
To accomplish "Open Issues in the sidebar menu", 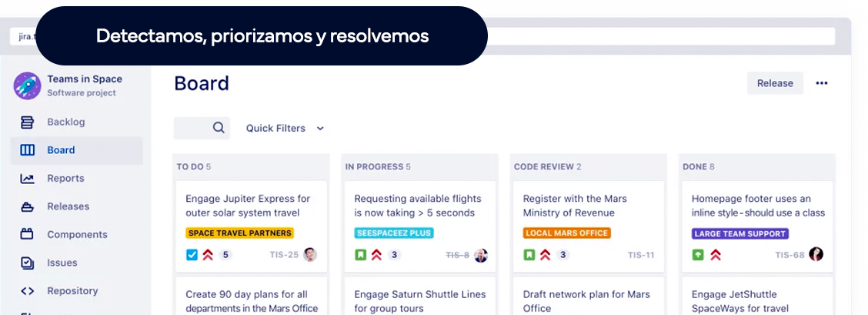I will pos(76,263).
